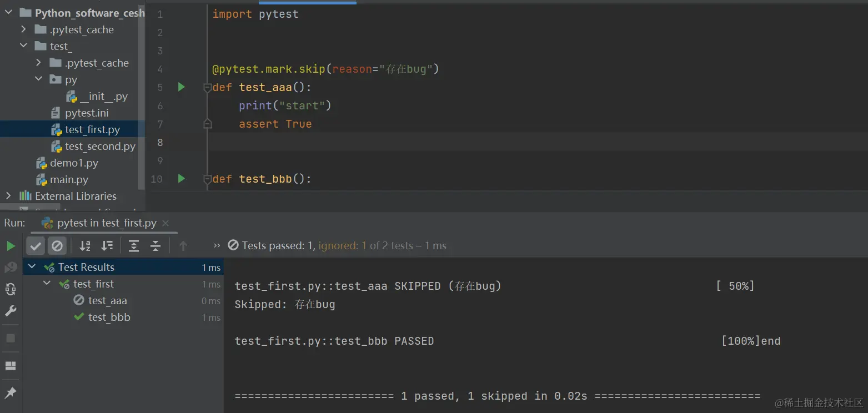Collapse the test_ folder
This screenshot has width=868, height=413.
(x=23, y=46)
